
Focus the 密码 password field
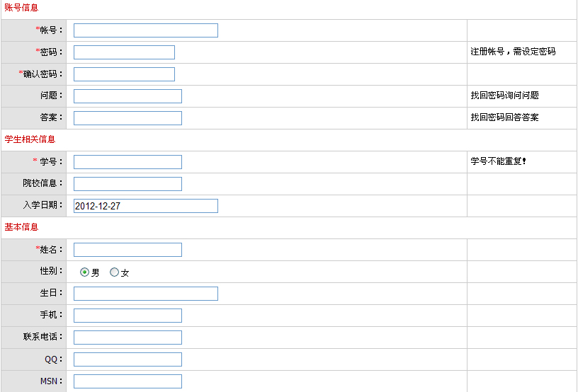(124, 52)
